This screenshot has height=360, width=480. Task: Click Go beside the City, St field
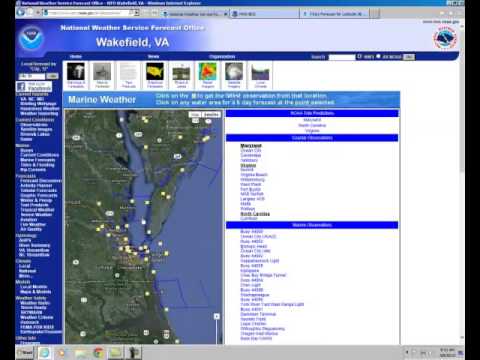(x=52, y=76)
